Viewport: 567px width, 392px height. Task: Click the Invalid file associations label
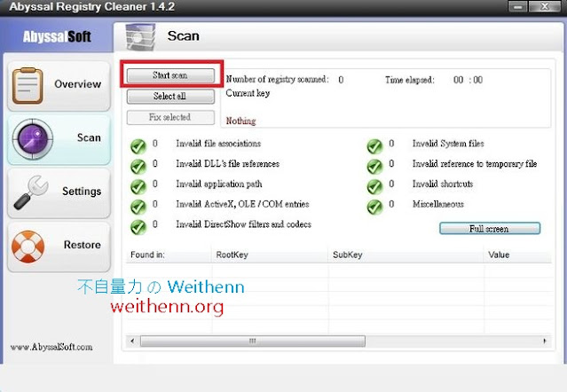pyautogui.click(x=218, y=144)
